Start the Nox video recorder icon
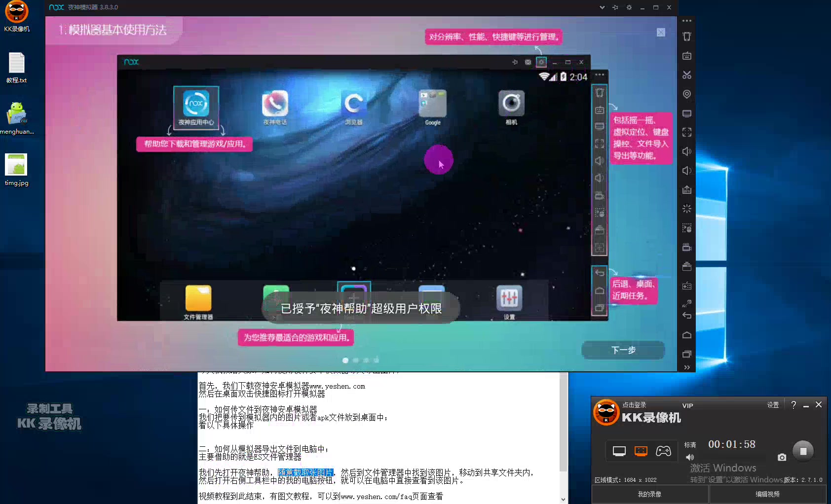The image size is (831, 504). click(x=686, y=247)
